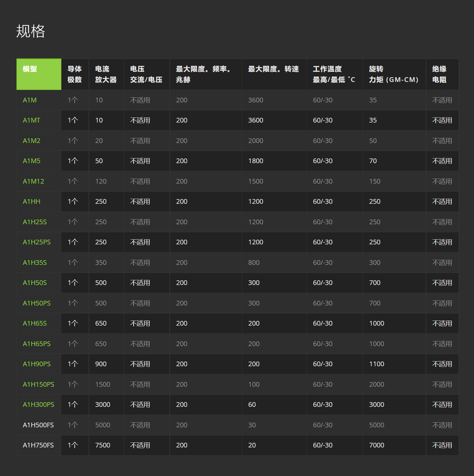Click the A1H150PS model link
The image size is (474, 476).
click(x=38, y=384)
